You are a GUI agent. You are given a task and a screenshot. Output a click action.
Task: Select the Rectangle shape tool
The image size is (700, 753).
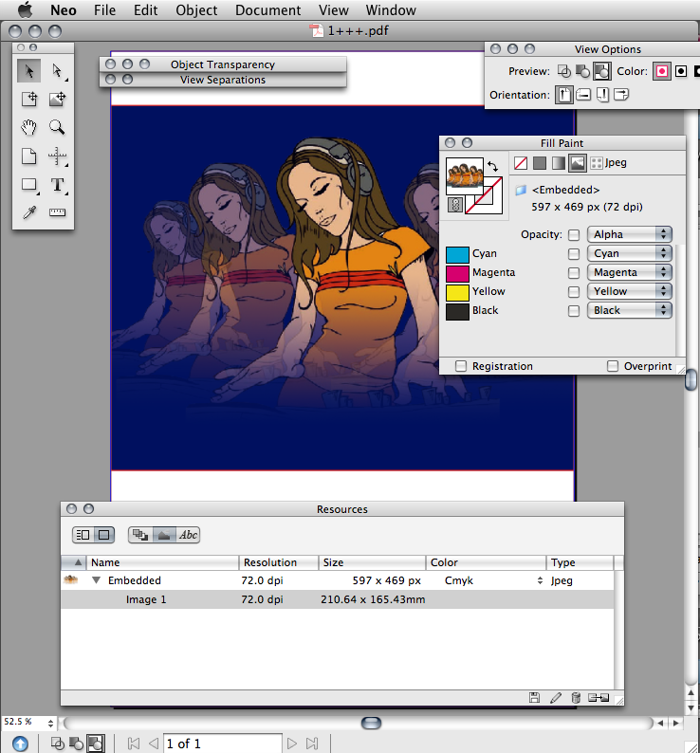29,185
